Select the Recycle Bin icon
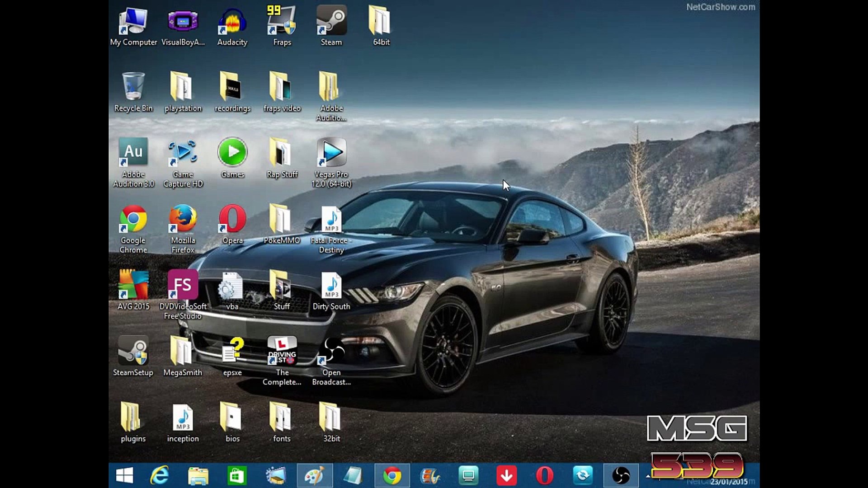 [133, 88]
